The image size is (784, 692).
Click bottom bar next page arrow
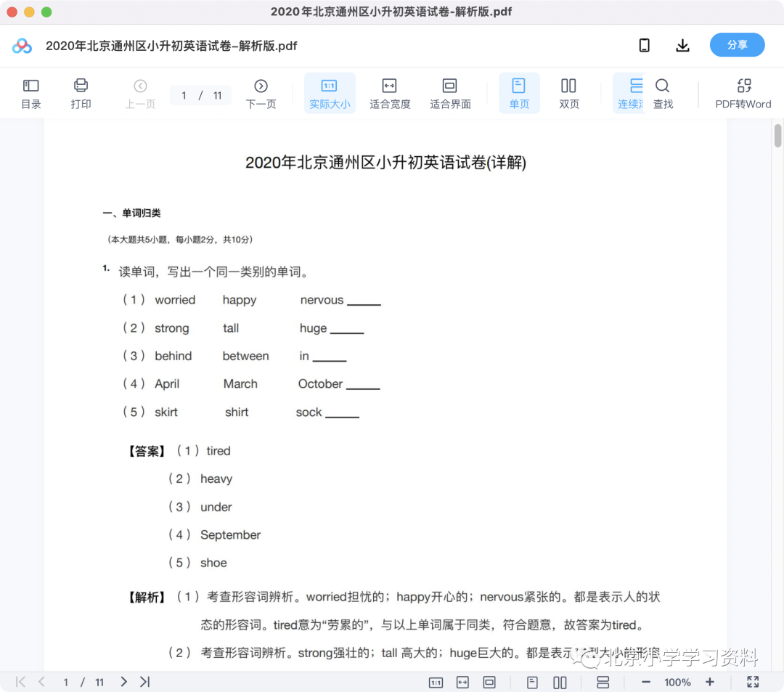[x=123, y=682]
